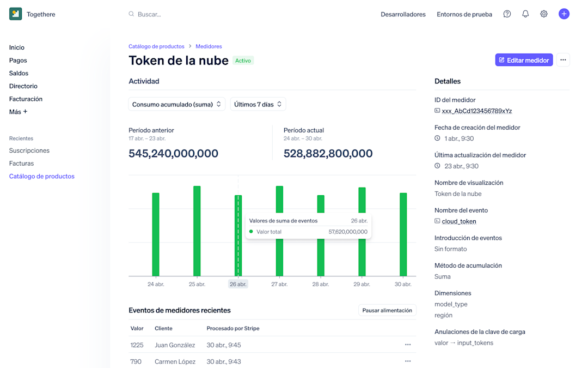588x368 pixels.
Task: Select Entornos de prueba
Action: click(x=464, y=14)
